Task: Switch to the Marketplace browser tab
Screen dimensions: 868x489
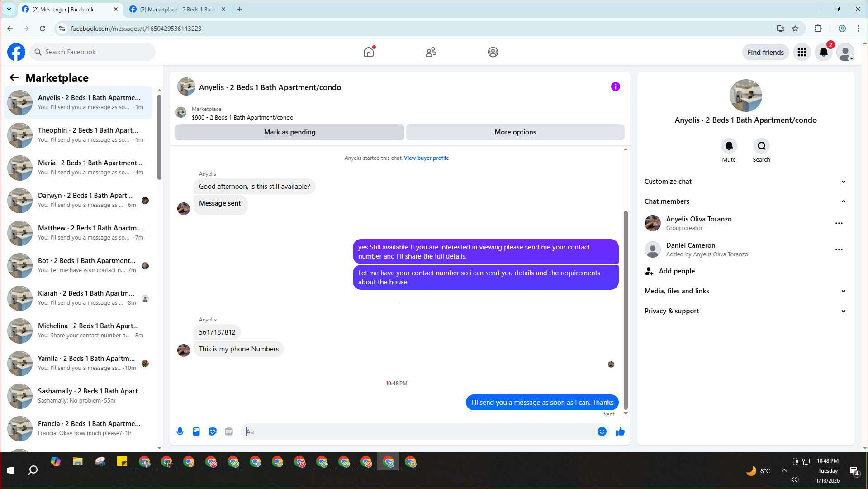Action: pos(177,9)
